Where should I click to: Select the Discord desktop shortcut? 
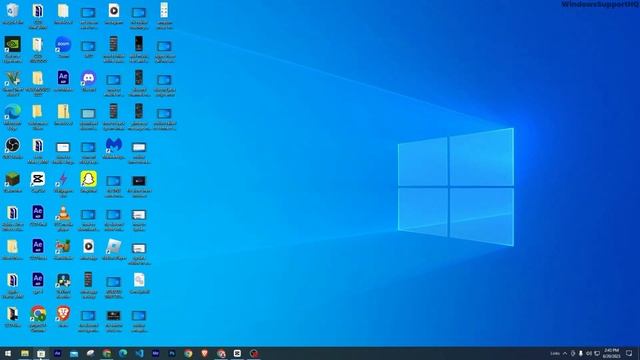pyautogui.click(x=89, y=81)
